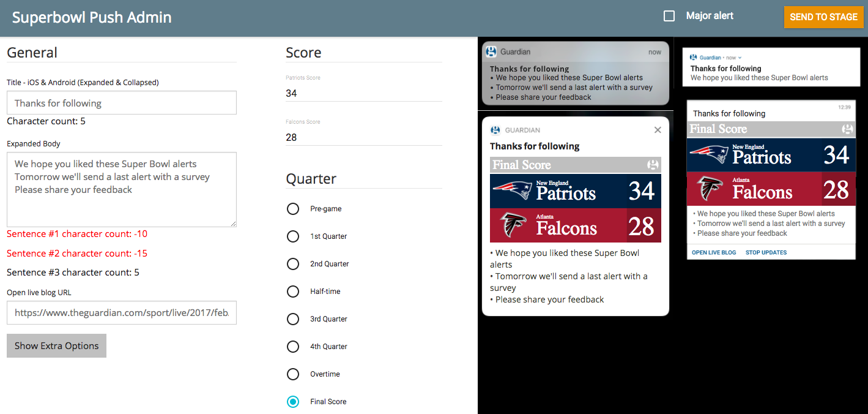The height and width of the screenshot is (414, 868).
Task: Expand the Android collapsed notification chevron
Action: [x=740, y=58]
